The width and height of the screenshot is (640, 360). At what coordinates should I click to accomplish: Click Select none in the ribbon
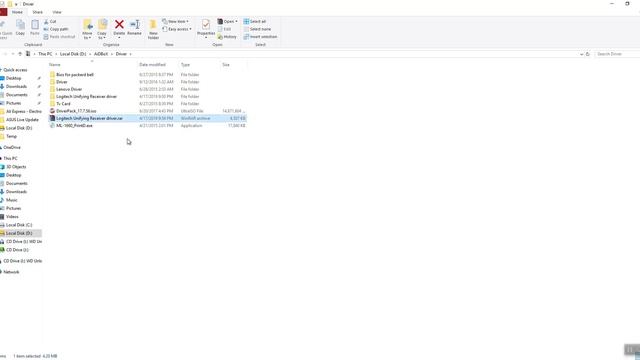(x=257, y=29)
